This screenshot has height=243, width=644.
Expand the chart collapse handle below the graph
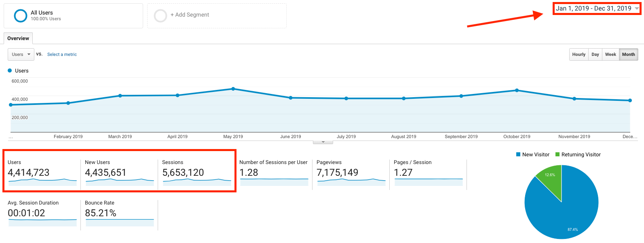(x=323, y=142)
